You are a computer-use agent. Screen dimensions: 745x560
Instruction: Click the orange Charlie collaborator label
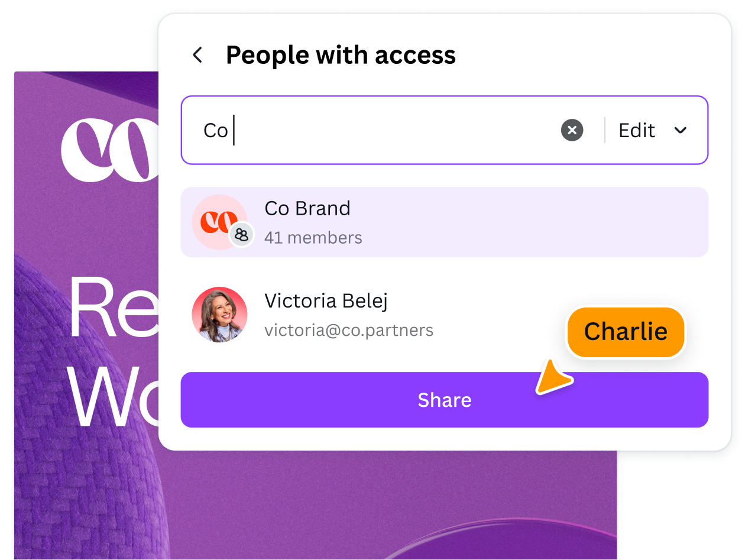pos(626,332)
